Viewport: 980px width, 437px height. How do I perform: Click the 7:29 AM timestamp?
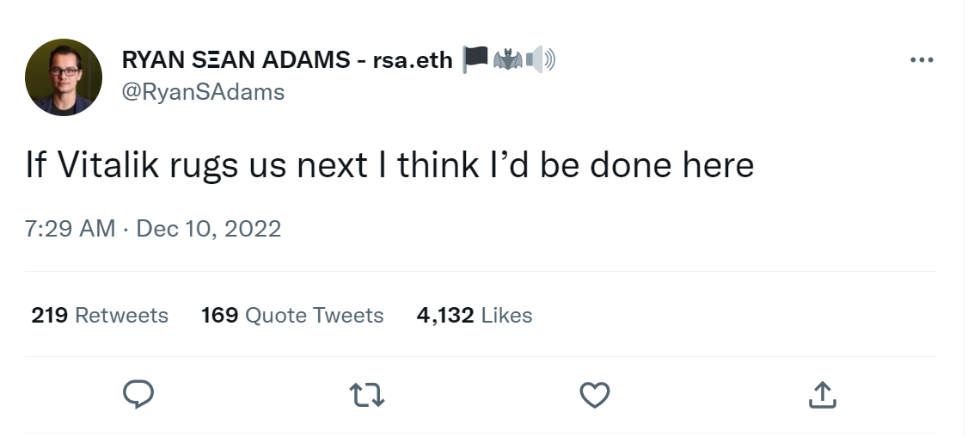[70, 228]
